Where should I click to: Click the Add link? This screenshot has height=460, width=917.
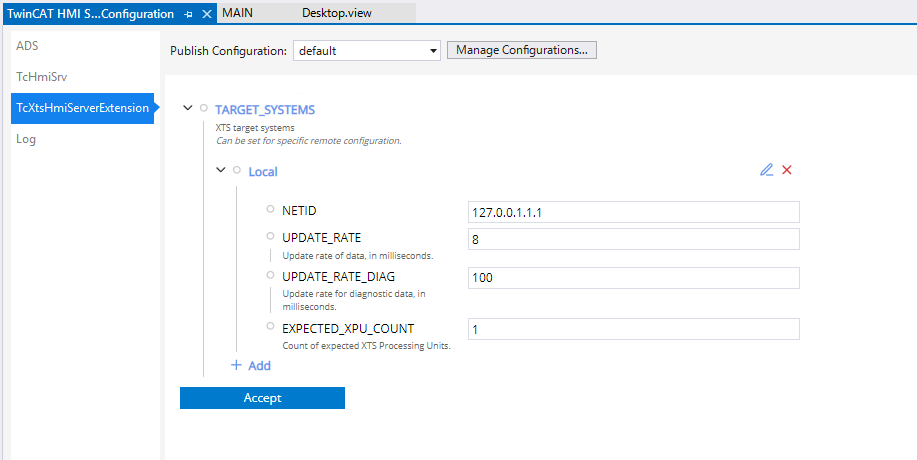click(260, 366)
